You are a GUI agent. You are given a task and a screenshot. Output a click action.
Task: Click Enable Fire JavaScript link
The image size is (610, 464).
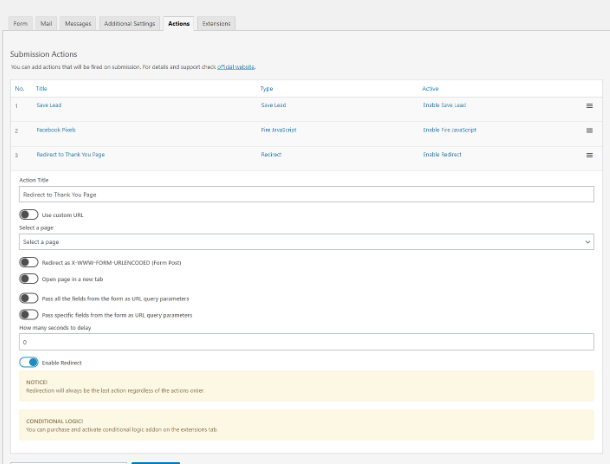pos(449,130)
